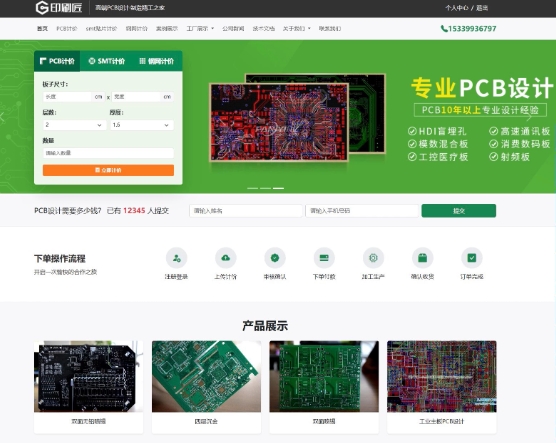Open the colorful PCB layout design thumbnail
This screenshot has height=443, width=556.
[442, 376]
